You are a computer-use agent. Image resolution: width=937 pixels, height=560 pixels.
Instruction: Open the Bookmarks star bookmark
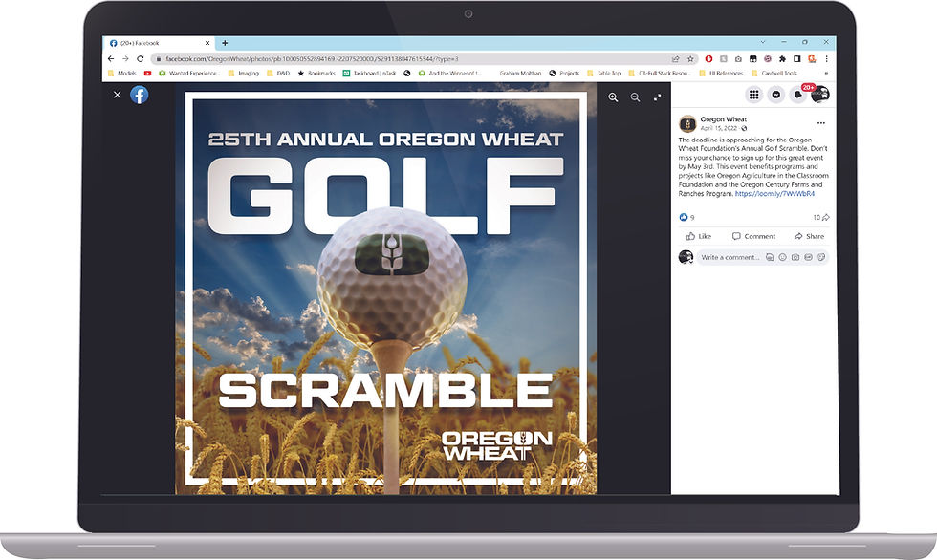tap(316, 74)
